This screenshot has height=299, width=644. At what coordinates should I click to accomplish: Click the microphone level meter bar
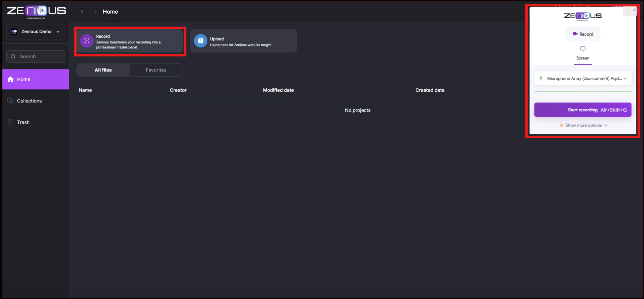[583, 91]
